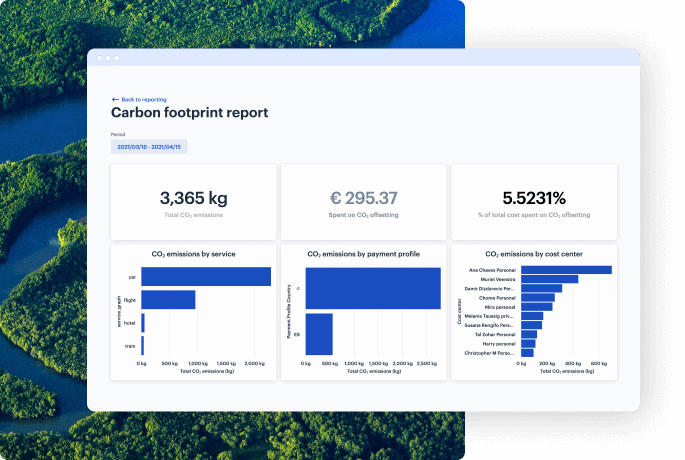Select the € 295.37 spent on offsetting card

coord(363,202)
